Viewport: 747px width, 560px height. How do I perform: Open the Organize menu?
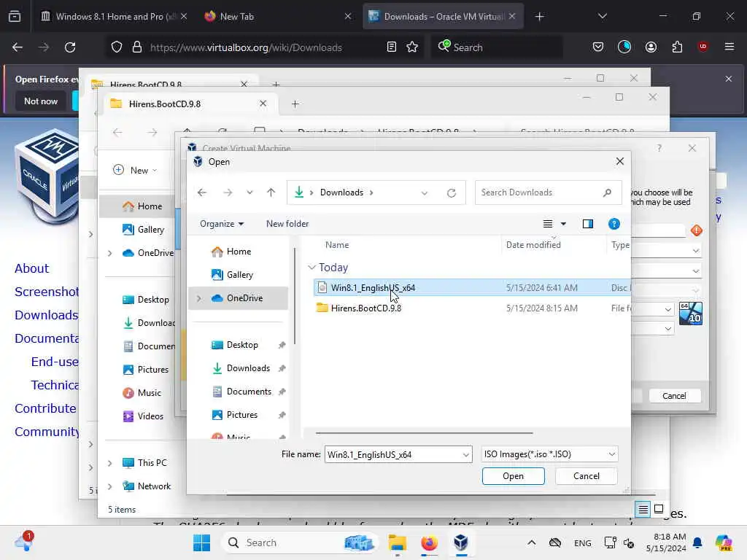(222, 224)
